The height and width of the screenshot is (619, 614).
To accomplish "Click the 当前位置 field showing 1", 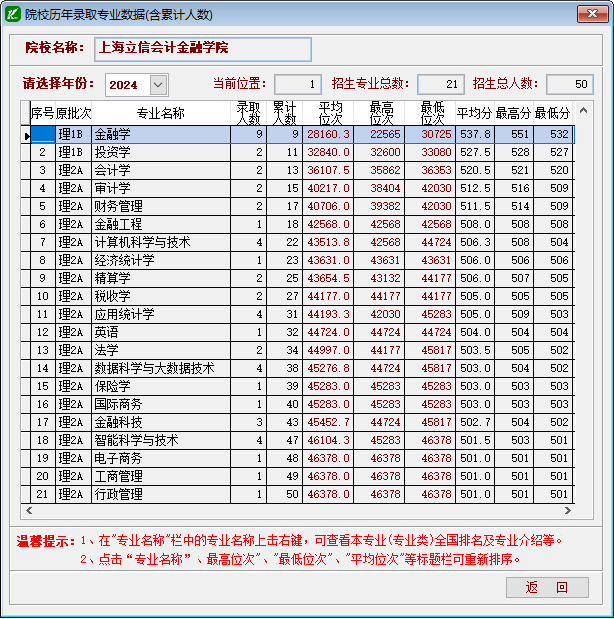I will [298, 84].
